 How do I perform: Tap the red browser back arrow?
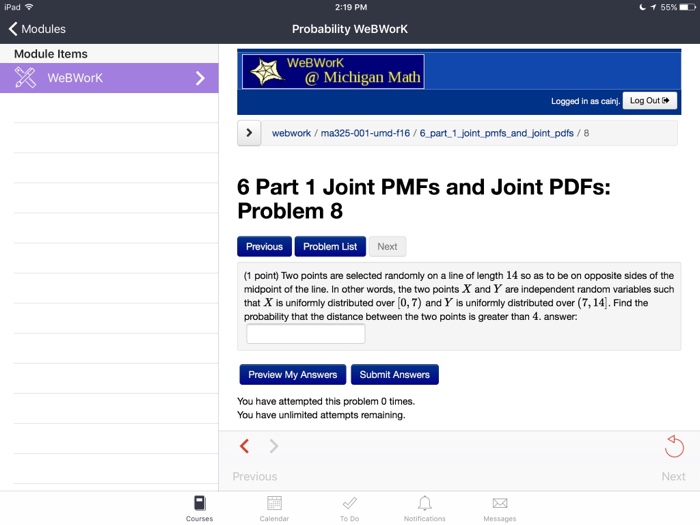(244, 446)
